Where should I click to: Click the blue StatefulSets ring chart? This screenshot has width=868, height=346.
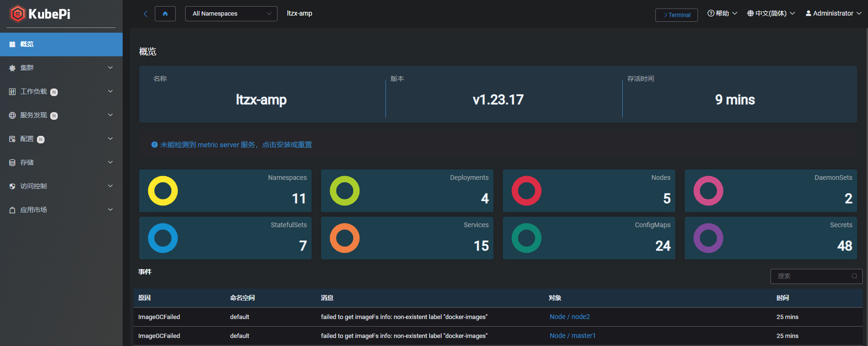(x=163, y=238)
